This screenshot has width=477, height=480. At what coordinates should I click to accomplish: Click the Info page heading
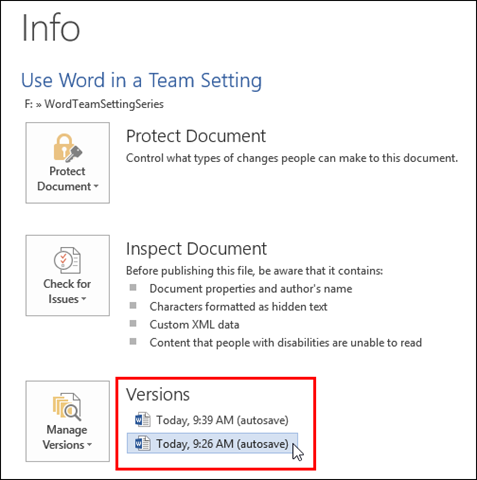pos(51,28)
